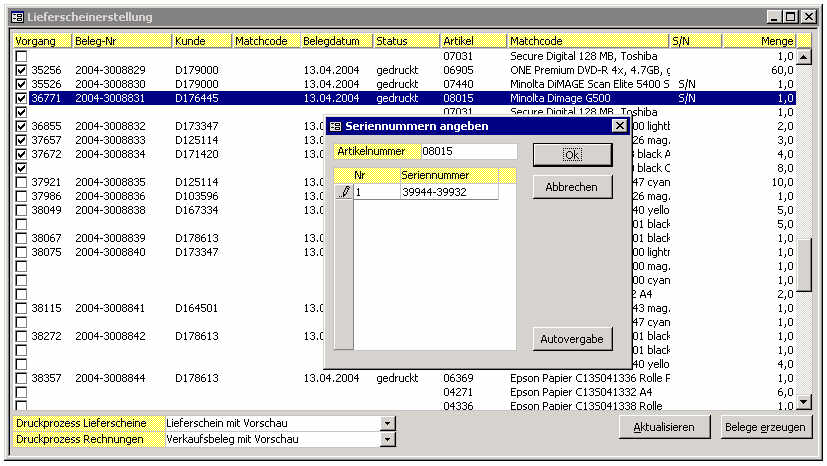Viewport: 827px width, 466px height.
Task: Click the Autovergabe button
Action: click(572, 339)
